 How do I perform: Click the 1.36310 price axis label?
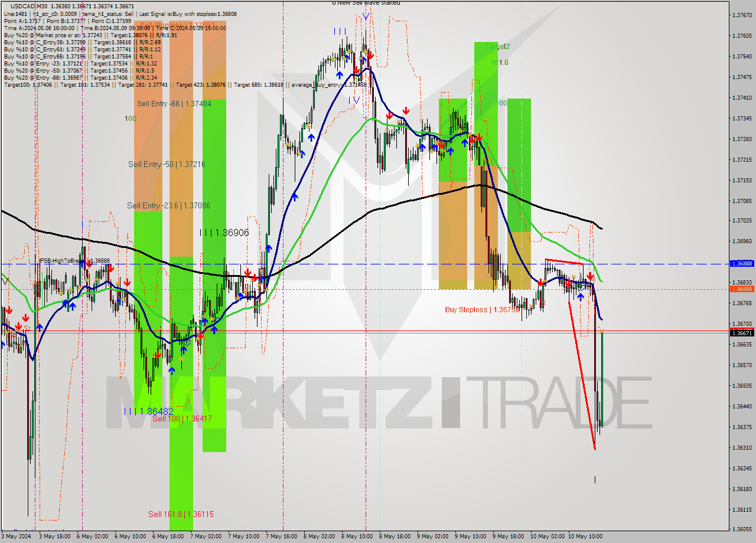[x=742, y=447]
